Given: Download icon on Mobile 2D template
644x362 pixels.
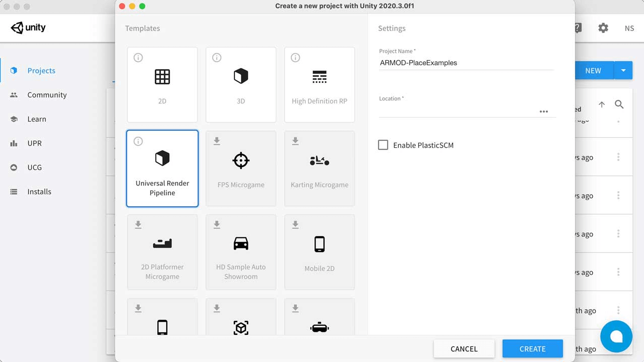Looking at the screenshot, I should [295, 225].
